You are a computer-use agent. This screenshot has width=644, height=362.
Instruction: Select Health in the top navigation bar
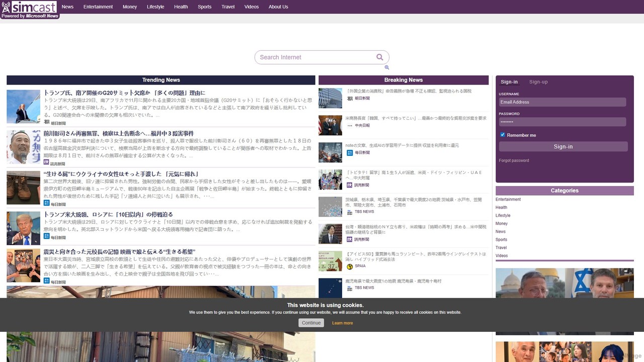[x=181, y=7]
